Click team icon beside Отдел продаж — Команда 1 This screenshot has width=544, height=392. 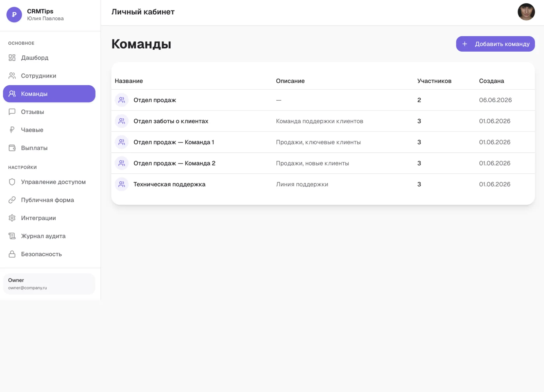pyautogui.click(x=121, y=142)
